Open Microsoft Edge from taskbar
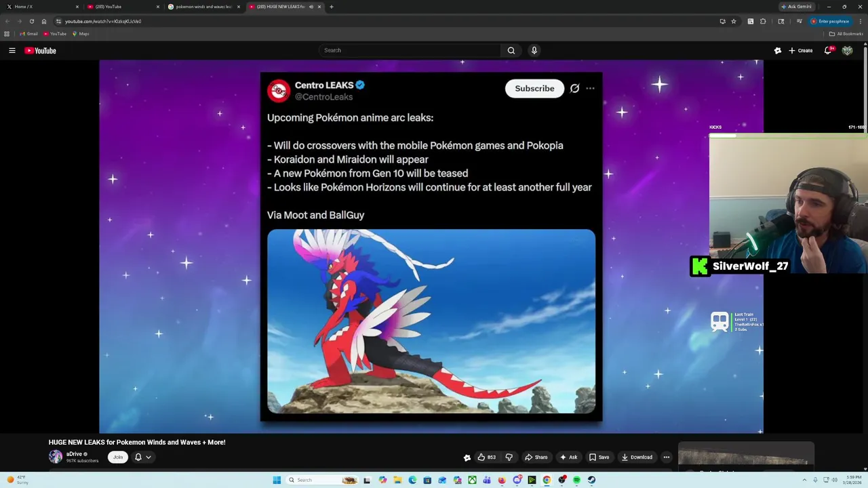The image size is (868, 488). point(412,480)
